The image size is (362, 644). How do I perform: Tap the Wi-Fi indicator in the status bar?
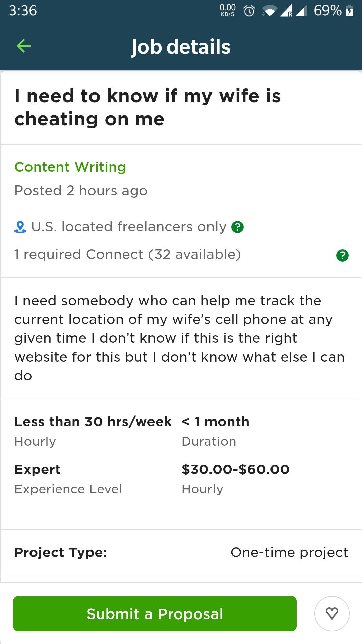(270, 10)
